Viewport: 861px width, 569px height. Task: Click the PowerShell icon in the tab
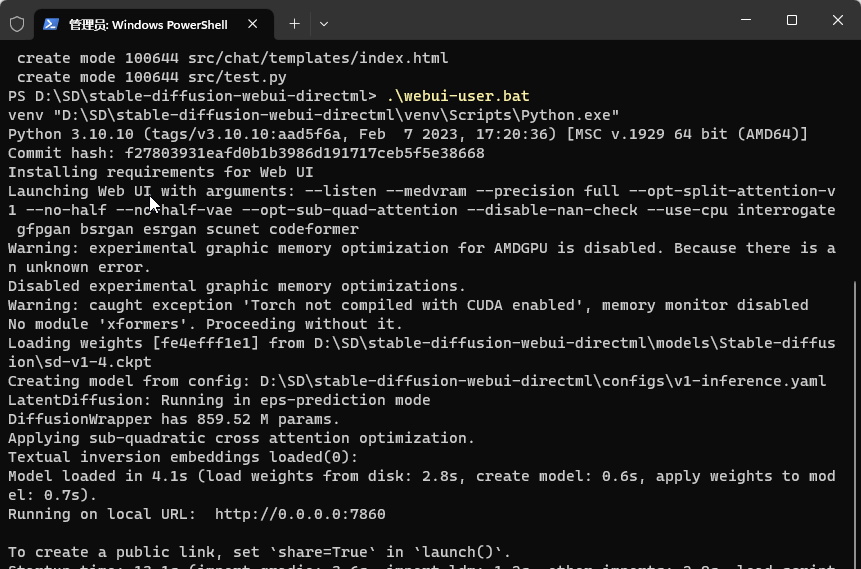coord(51,24)
